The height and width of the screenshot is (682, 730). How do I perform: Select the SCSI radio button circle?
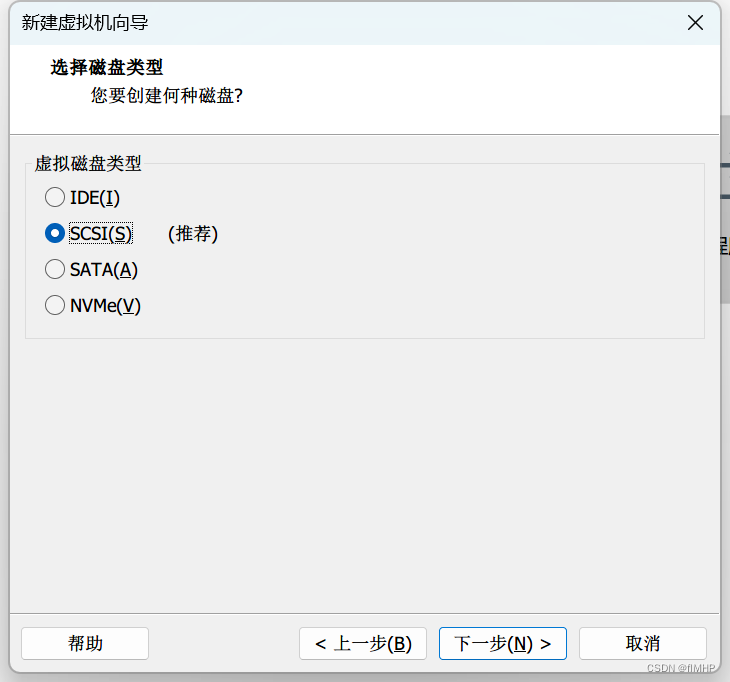(55, 234)
